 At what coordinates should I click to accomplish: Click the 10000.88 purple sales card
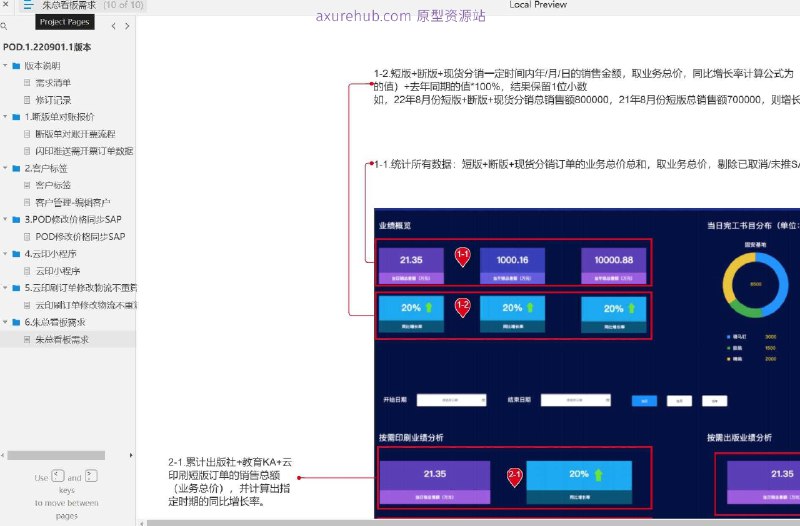[x=614, y=265]
